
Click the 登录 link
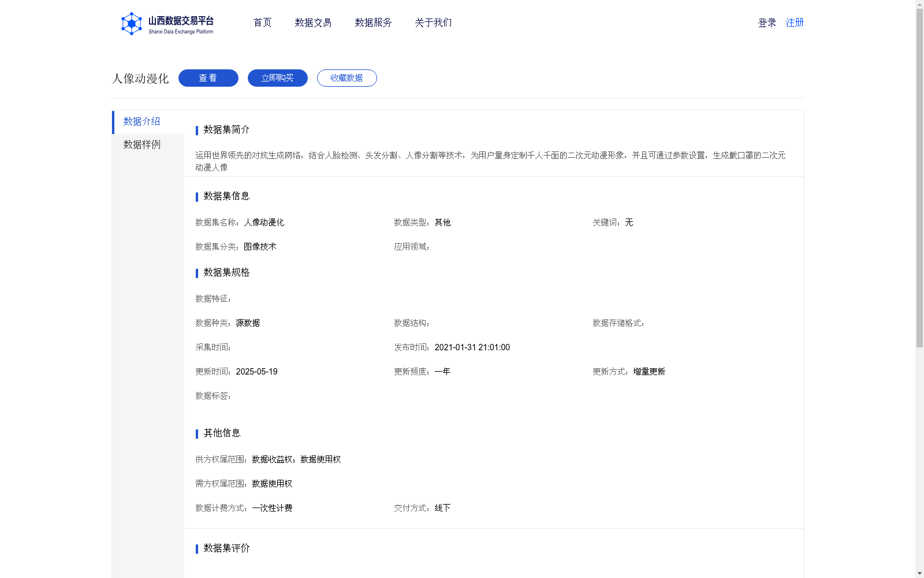(767, 23)
